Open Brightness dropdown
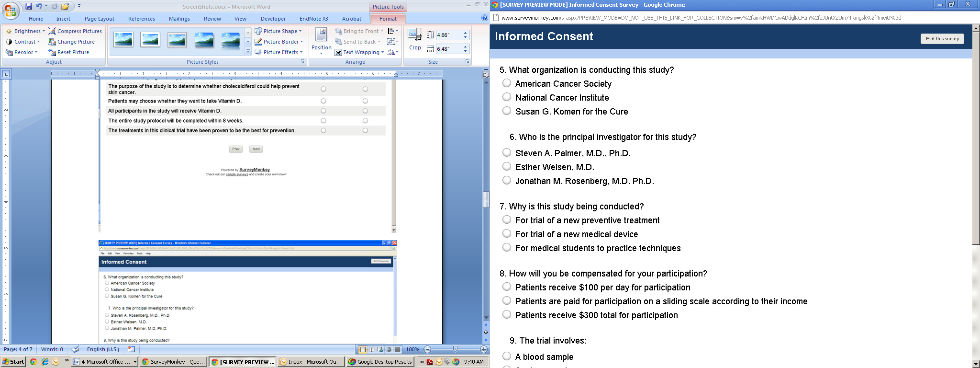Screen dimensions: 980x368 click(25, 31)
